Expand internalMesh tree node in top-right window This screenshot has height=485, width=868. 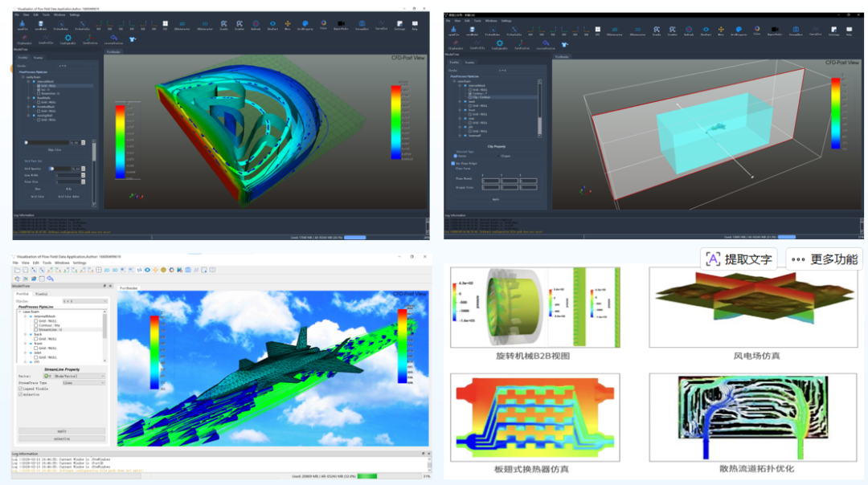click(x=460, y=85)
